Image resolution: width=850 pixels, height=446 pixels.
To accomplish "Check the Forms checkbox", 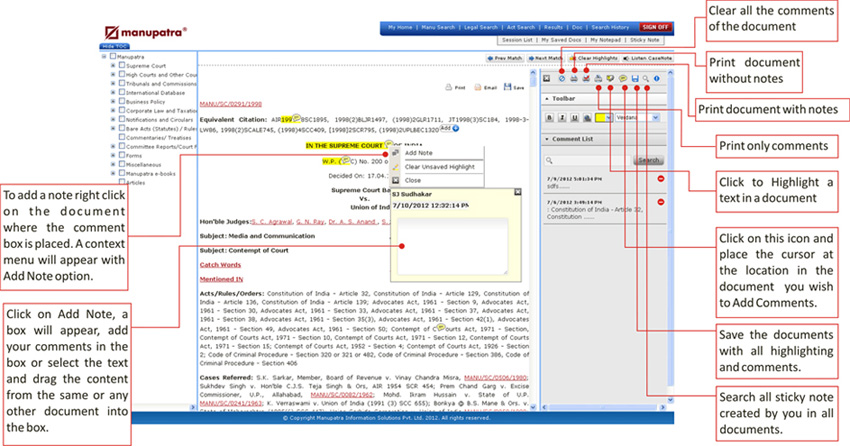I will pos(122,155).
